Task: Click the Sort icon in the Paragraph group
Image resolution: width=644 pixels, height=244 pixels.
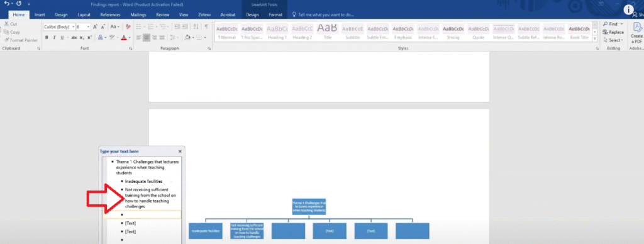Action: (x=196, y=26)
